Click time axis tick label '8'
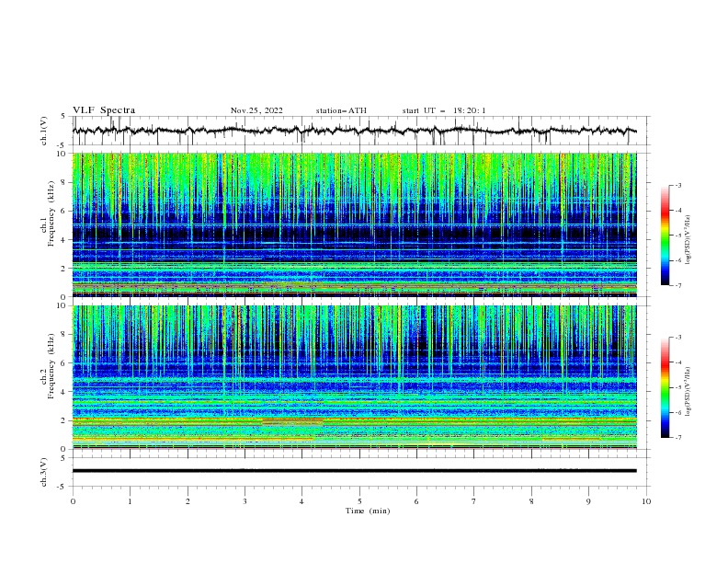 click(531, 501)
